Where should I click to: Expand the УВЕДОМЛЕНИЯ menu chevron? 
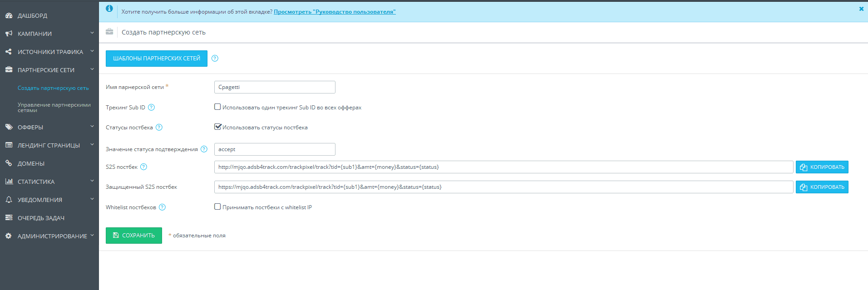92,199
